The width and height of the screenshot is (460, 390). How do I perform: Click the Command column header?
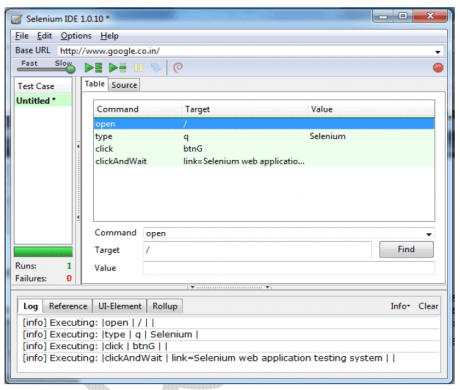pos(138,109)
